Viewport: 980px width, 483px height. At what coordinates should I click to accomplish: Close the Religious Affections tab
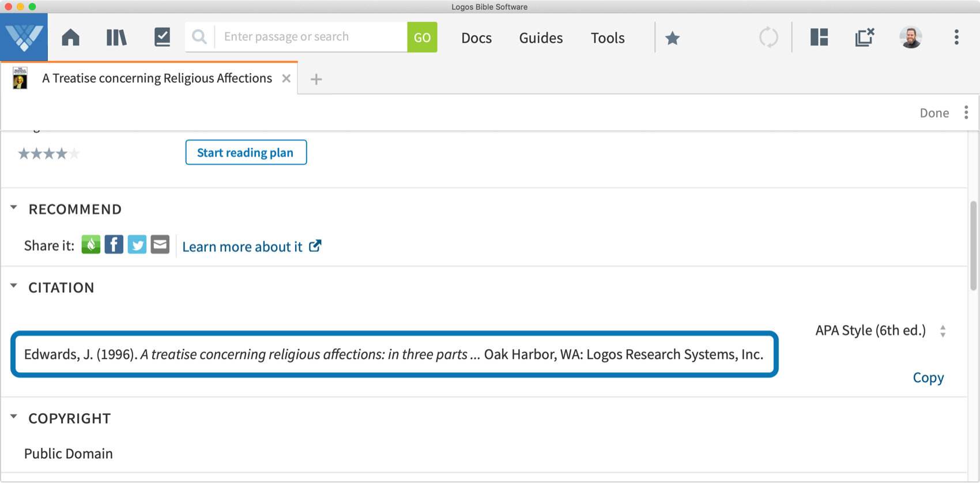[x=286, y=78]
